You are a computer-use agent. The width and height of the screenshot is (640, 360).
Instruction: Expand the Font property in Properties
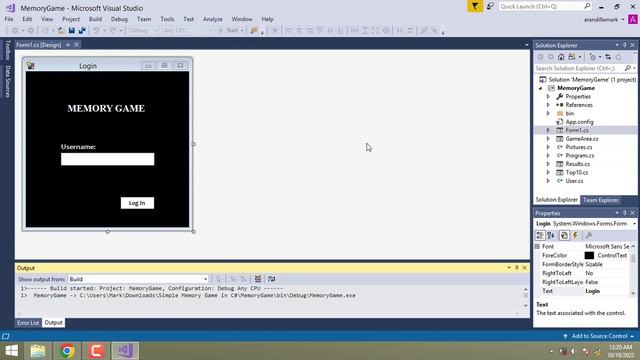click(538, 247)
